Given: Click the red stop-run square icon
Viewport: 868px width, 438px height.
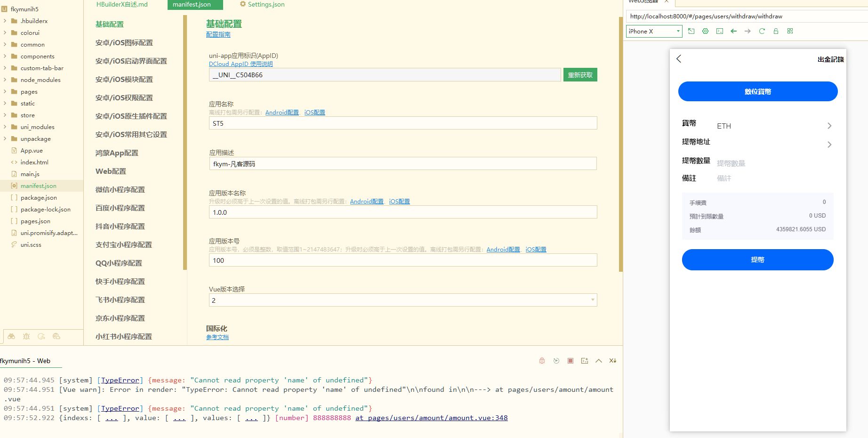Looking at the screenshot, I should 570,361.
